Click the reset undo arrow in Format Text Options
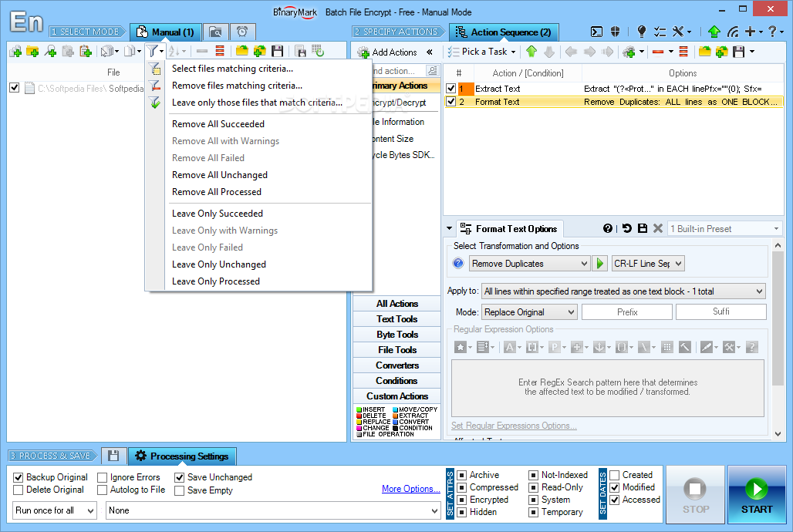 click(x=627, y=228)
